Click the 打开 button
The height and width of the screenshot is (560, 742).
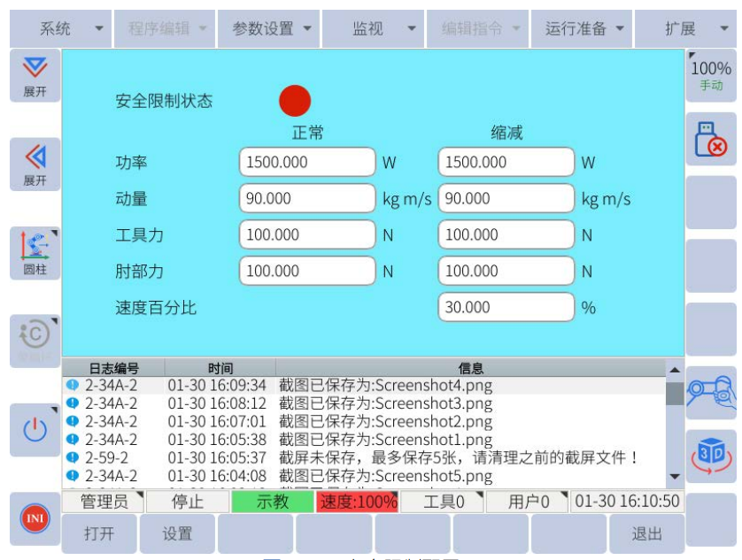point(99,534)
